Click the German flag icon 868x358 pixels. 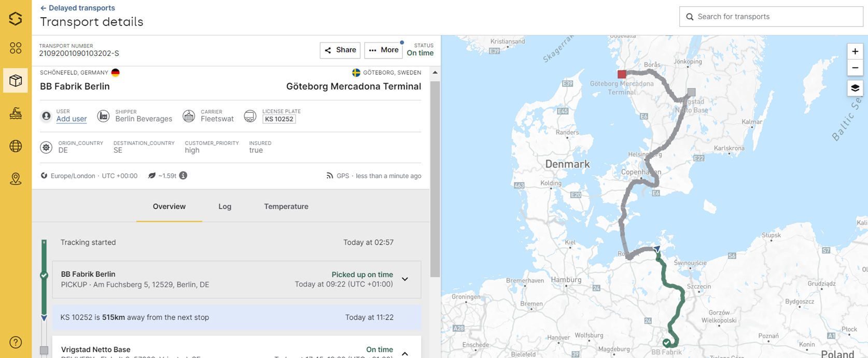pos(116,73)
